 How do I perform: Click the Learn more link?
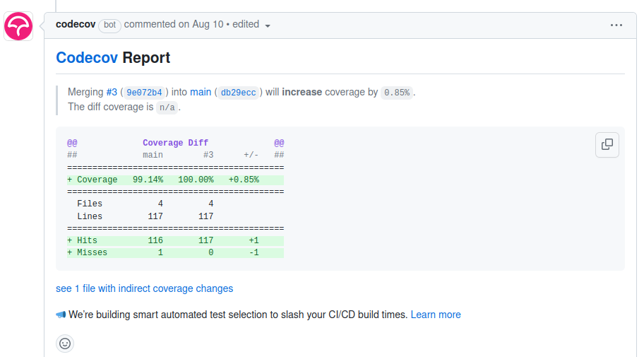[x=436, y=315]
